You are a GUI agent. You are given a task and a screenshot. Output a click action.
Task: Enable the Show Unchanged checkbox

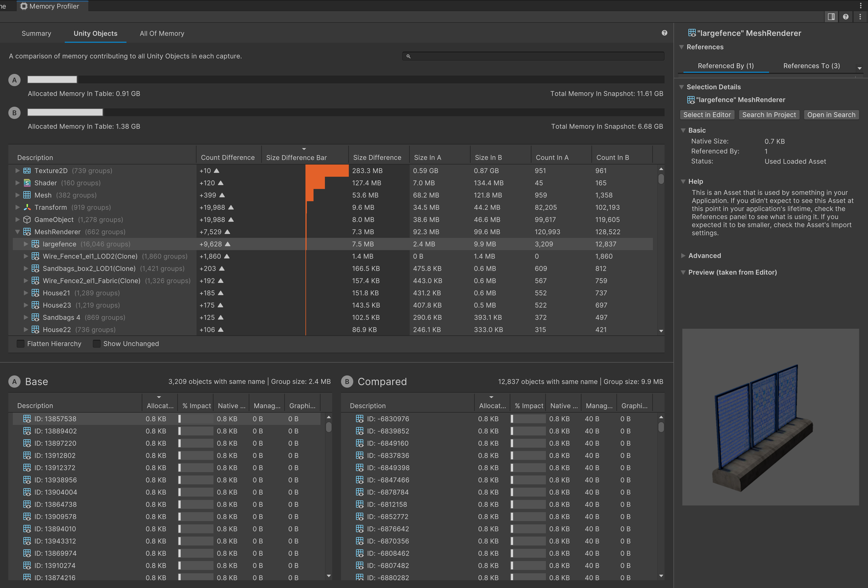coord(97,343)
